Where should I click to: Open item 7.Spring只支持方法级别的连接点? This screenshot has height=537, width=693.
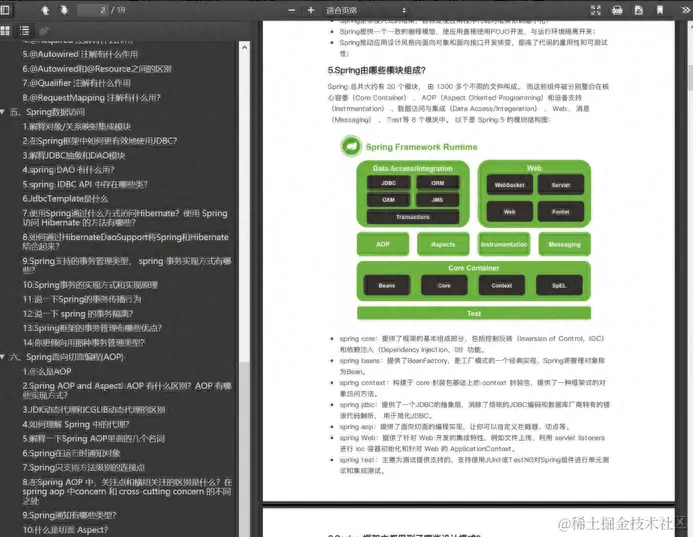point(84,468)
